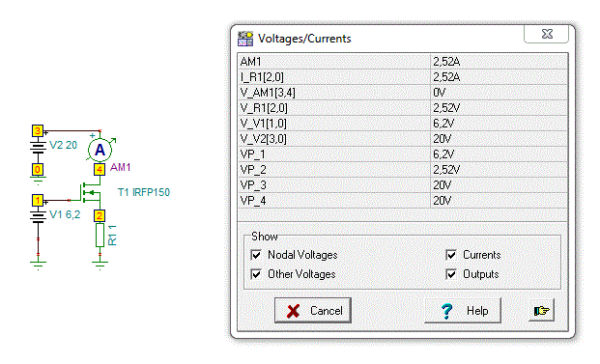Select the AM1 row in results table
Viewport: 600px width, 364px height.
[403, 62]
